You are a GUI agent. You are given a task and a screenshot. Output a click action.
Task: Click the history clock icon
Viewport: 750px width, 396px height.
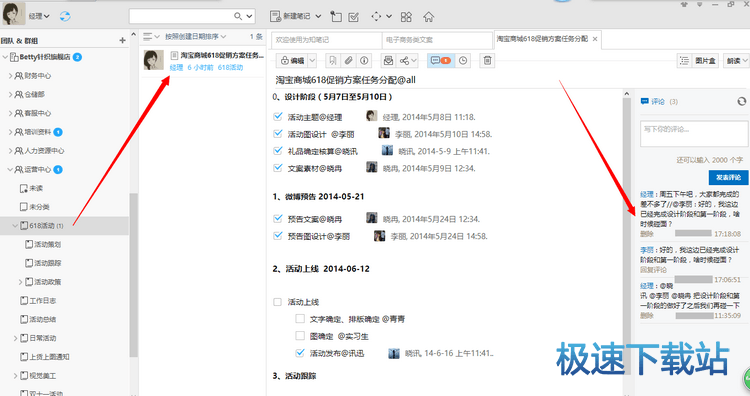[463, 61]
